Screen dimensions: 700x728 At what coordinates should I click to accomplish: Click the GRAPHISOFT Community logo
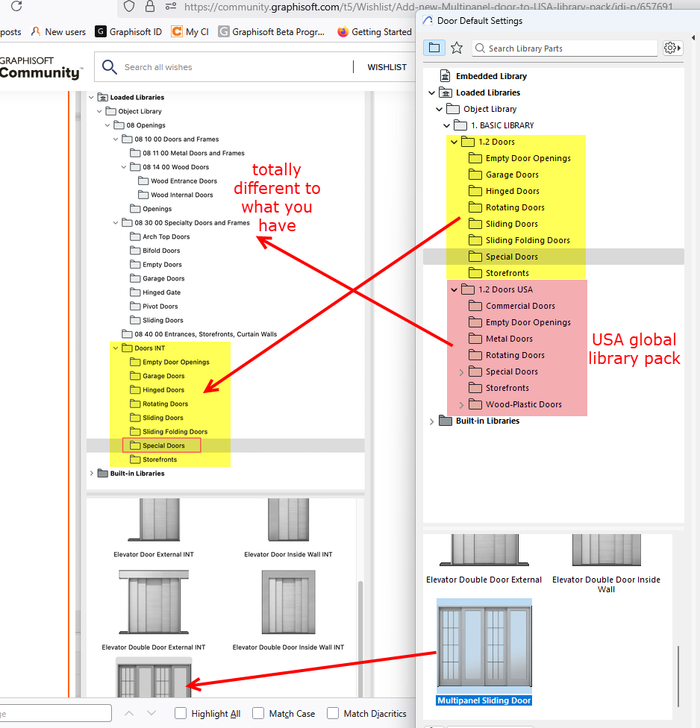[x=41, y=68]
